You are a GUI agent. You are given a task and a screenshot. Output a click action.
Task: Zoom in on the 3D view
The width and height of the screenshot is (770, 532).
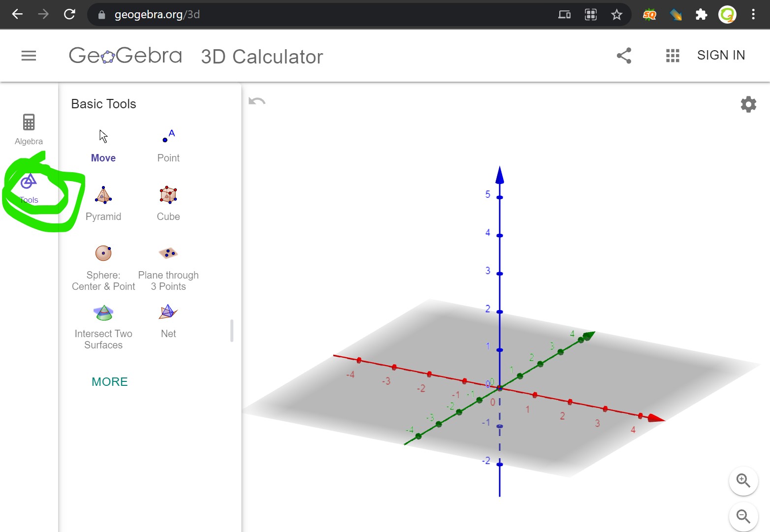click(743, 481)
